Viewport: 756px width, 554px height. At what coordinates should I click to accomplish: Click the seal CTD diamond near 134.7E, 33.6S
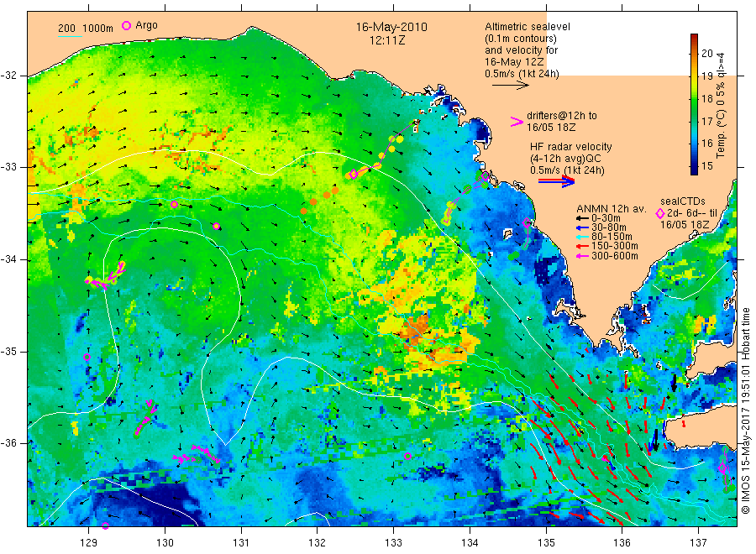[x=527, y=223]
